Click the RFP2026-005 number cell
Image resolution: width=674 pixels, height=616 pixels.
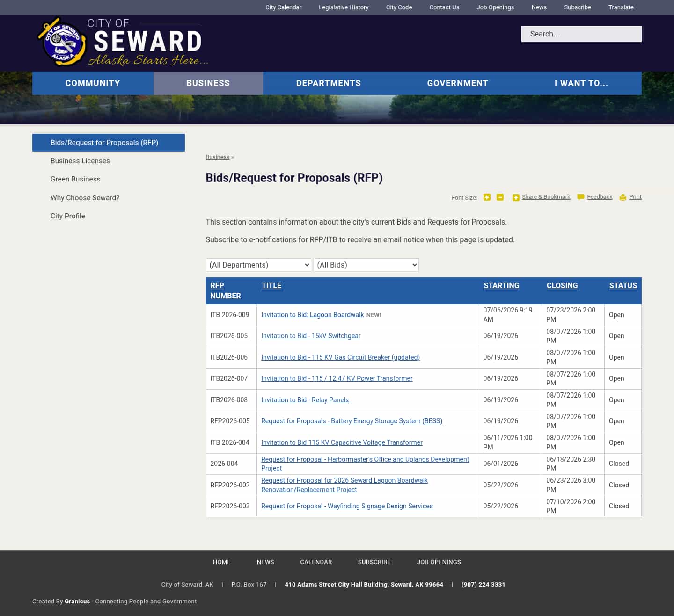point(230,421)
